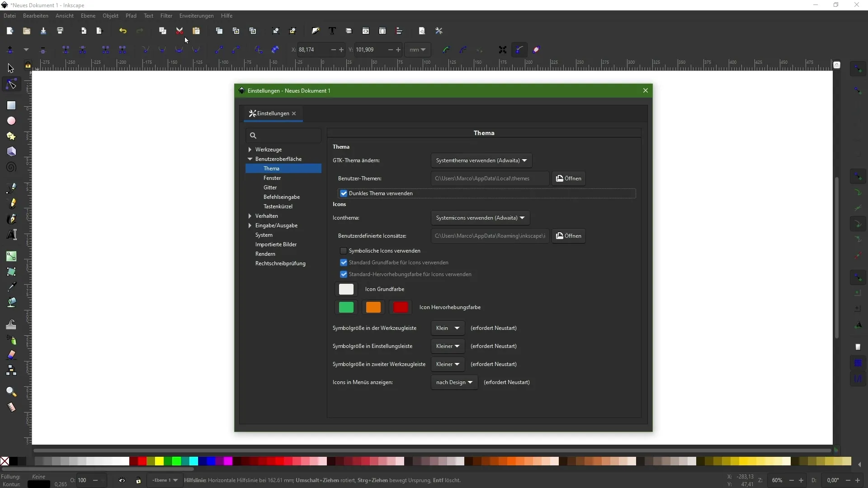Collapse the Benutzeroberfläche tree node
Screen dimensions: 868x488
250,159
